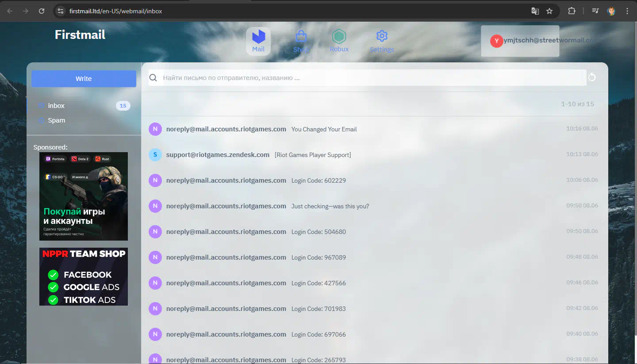The height and width of the screenshot is (364, 637).
Task: Open the media control icon in toolbar
Action: [595, 11]
